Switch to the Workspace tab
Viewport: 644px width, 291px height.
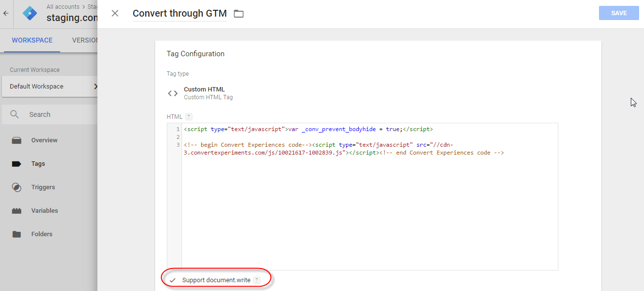point(32,40)
